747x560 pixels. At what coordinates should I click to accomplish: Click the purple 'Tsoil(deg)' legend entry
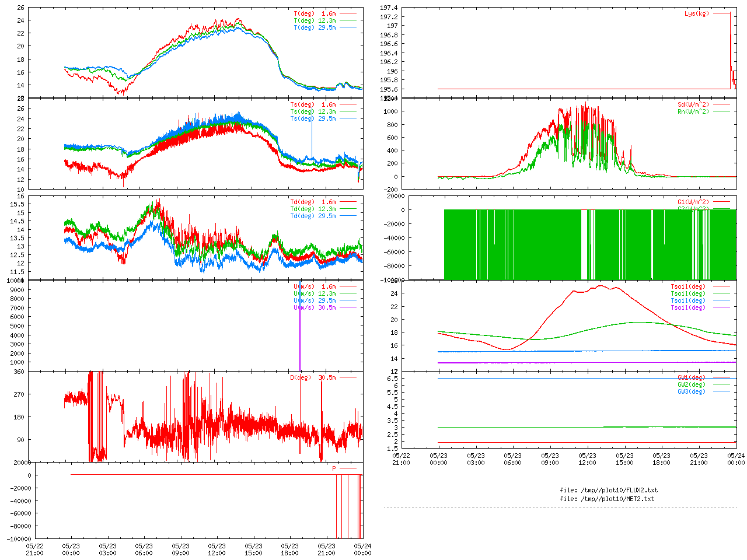click(x=688, y=308)
